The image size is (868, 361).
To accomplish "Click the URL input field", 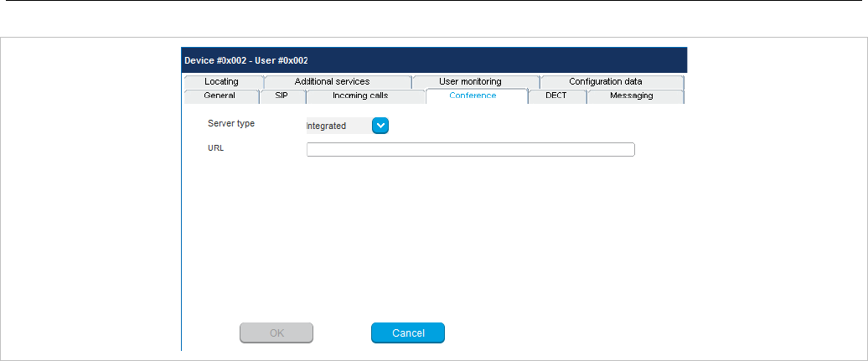I will (471, 149).
